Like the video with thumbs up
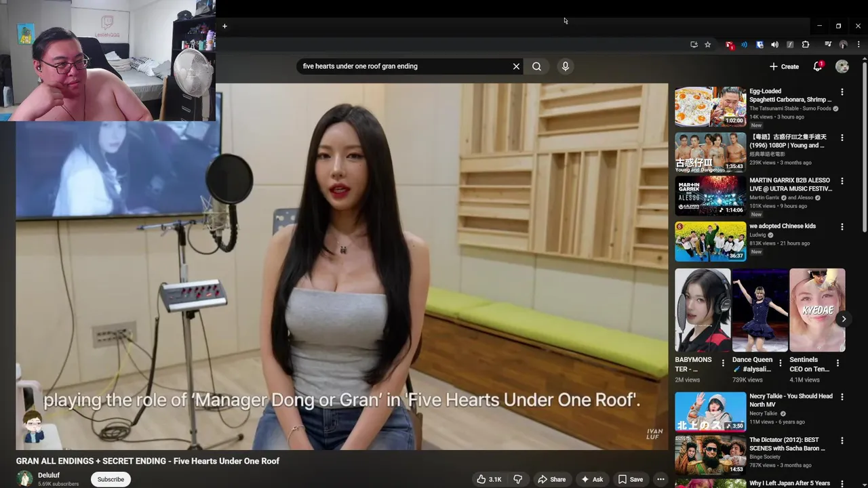The width and height of the screenshot is (868, 488). pos(489,479)
